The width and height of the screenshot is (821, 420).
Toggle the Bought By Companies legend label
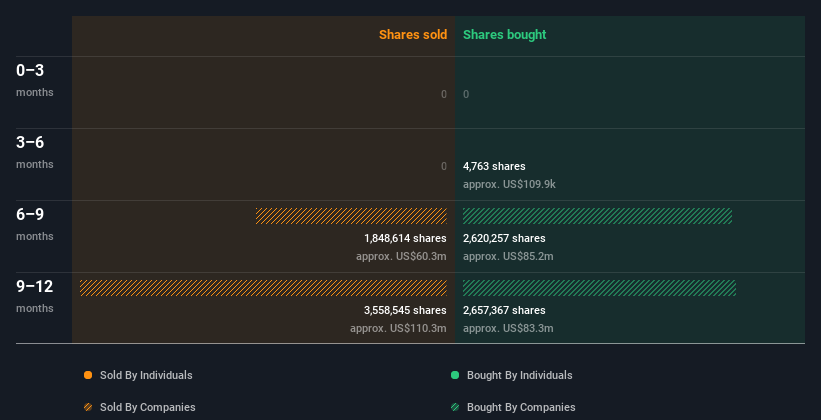tap(521, 407)
